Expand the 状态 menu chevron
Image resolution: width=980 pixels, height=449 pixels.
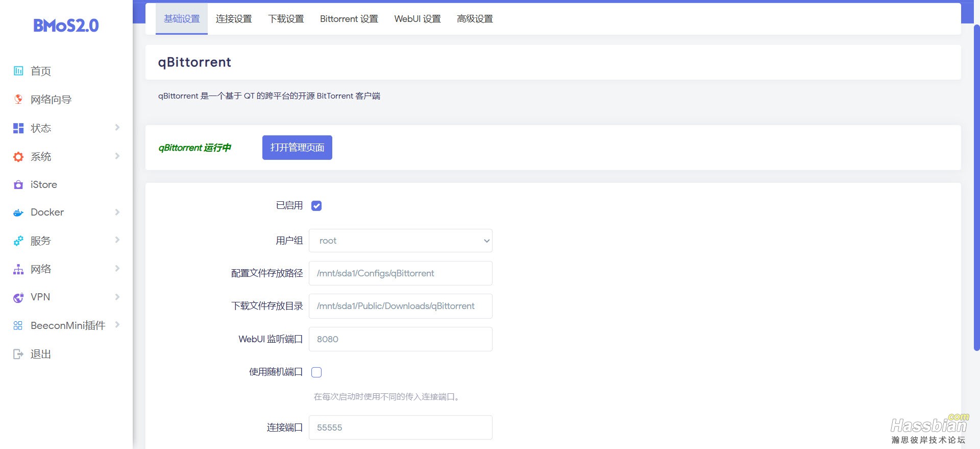click(x=117, y=127)
